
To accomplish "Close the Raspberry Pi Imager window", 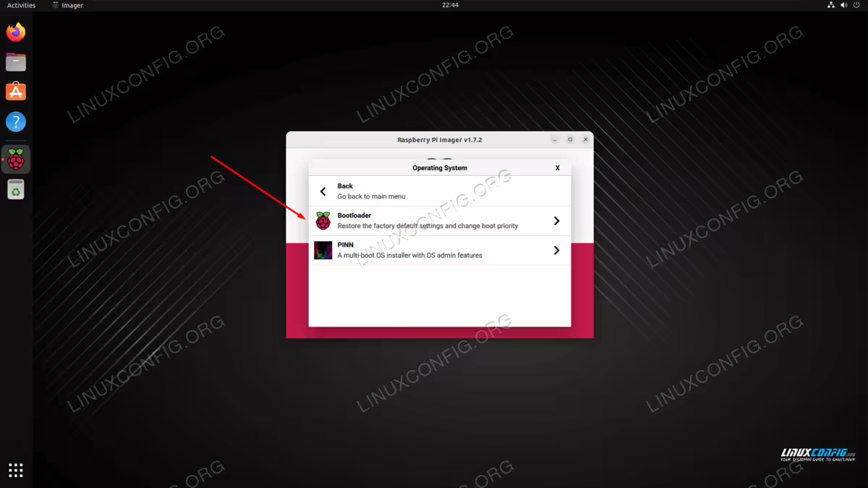I will coord(586,140).
